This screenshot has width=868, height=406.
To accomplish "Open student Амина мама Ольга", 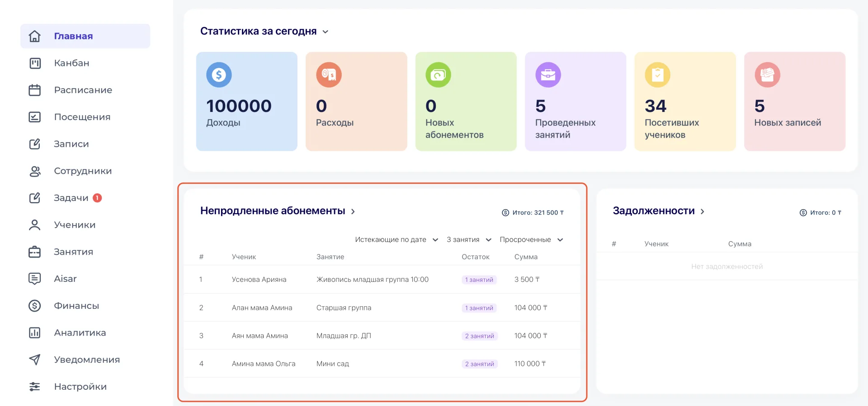I will pyautogui.click(x=264, y=364).
